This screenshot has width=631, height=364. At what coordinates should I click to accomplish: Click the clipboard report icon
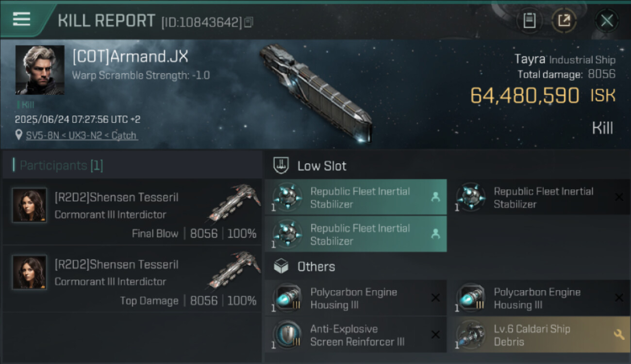click(x=529, y=21)
